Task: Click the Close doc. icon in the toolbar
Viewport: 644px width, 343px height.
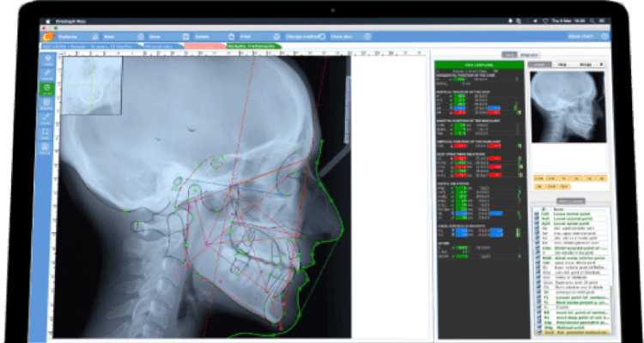Action: [368, 37]
